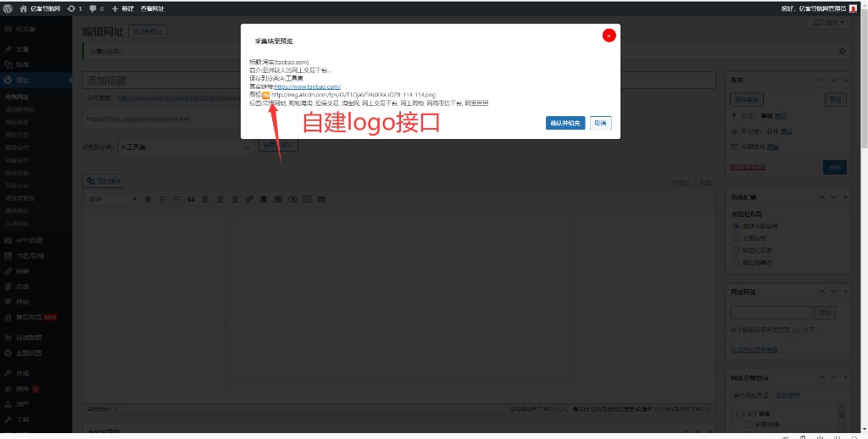Click the updates icon in admin bar
Image resolution: width=868 pixels, height=439 pixels.
[x=71, y=8]
